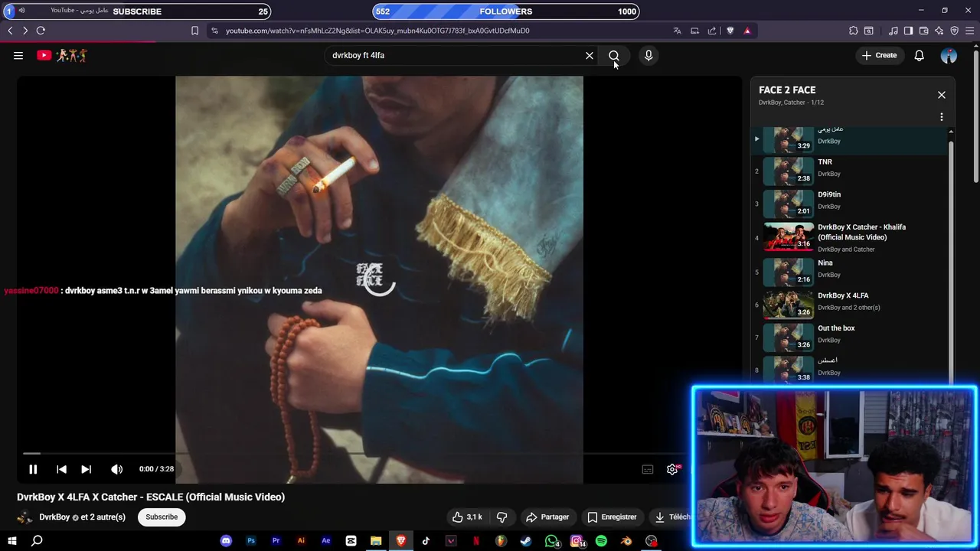
Task: Open Steam from taskbar
Action: point(526,541)
